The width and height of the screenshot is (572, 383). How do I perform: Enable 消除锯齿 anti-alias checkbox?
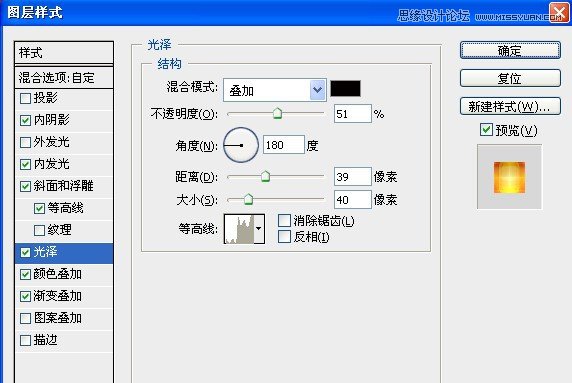(284, 220)
